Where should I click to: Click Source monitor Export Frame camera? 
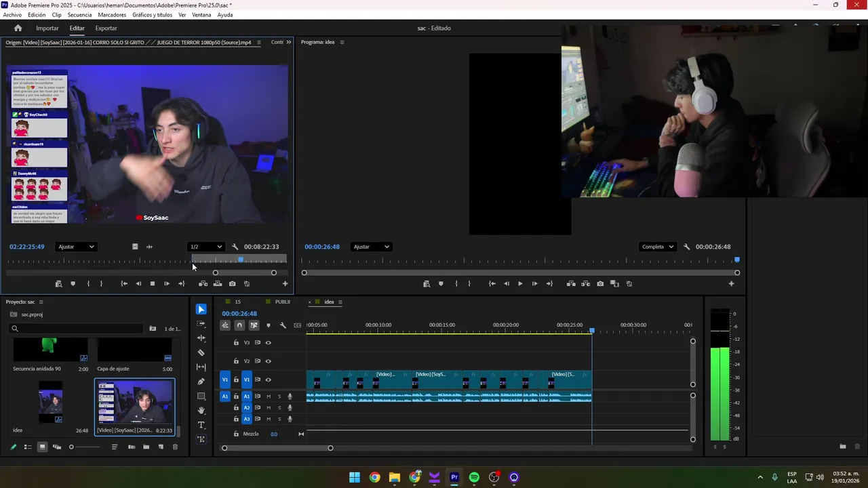coord(232,284)
